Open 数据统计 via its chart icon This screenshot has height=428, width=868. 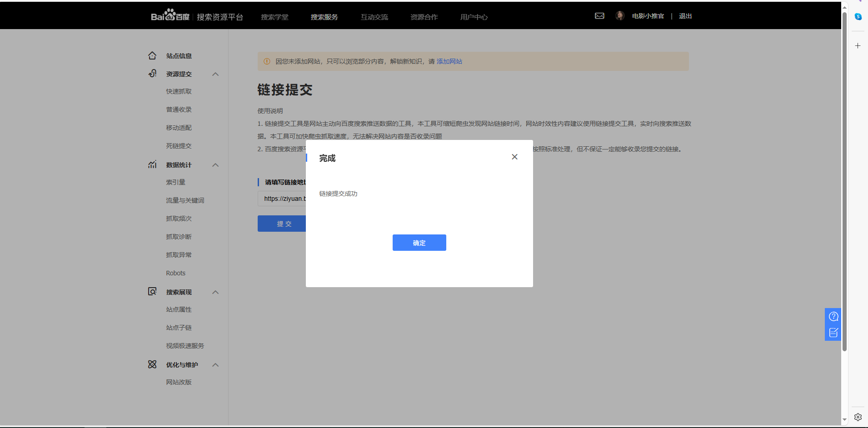(152, 164)
